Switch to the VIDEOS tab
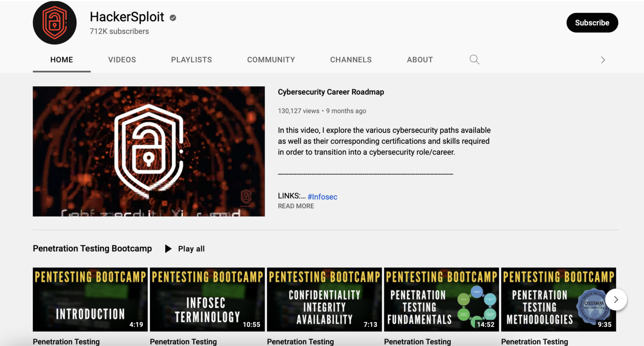Viewport: 644px width, 346px height. click(x=122, y=59)
